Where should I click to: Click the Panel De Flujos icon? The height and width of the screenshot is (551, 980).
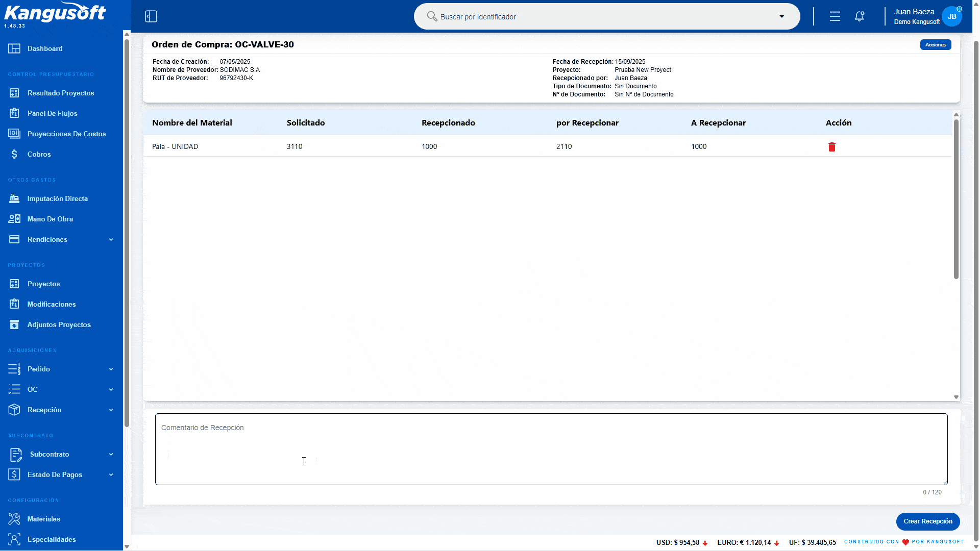pos(14,113)
